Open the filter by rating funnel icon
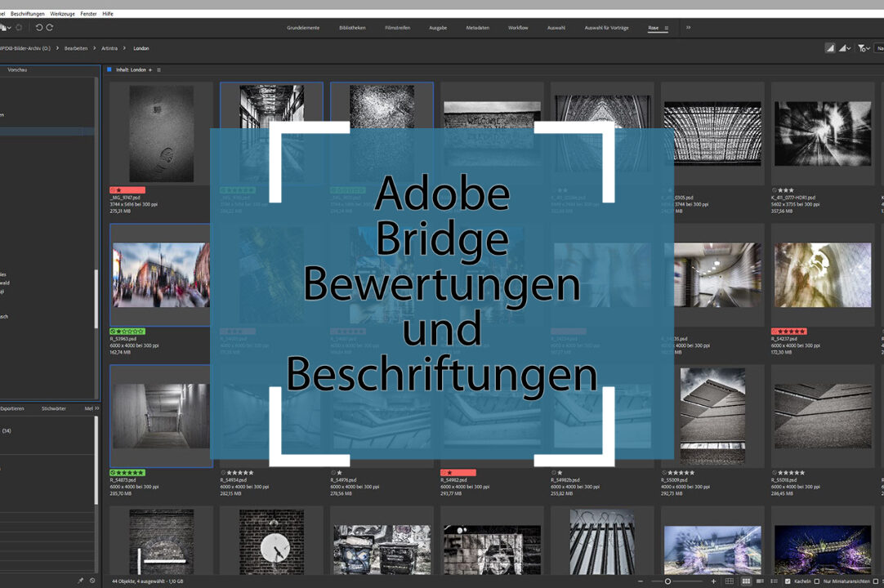The image size is (884, 588). 863,48
